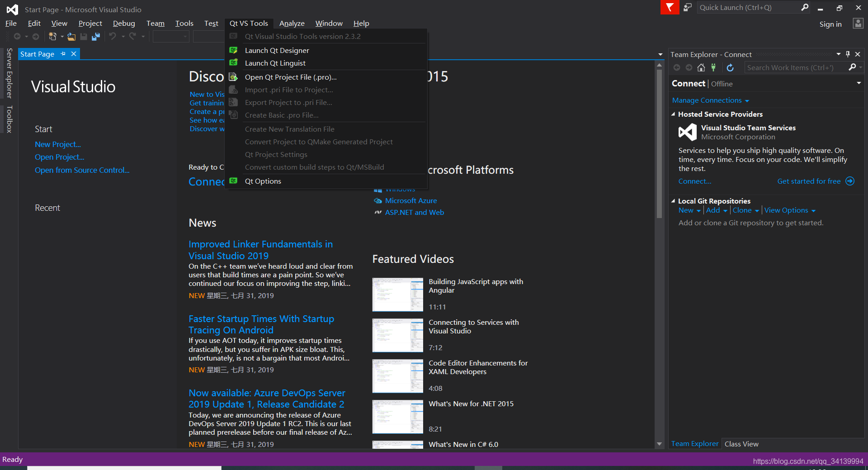Close the Team Explorer panel

pos(858,54)
